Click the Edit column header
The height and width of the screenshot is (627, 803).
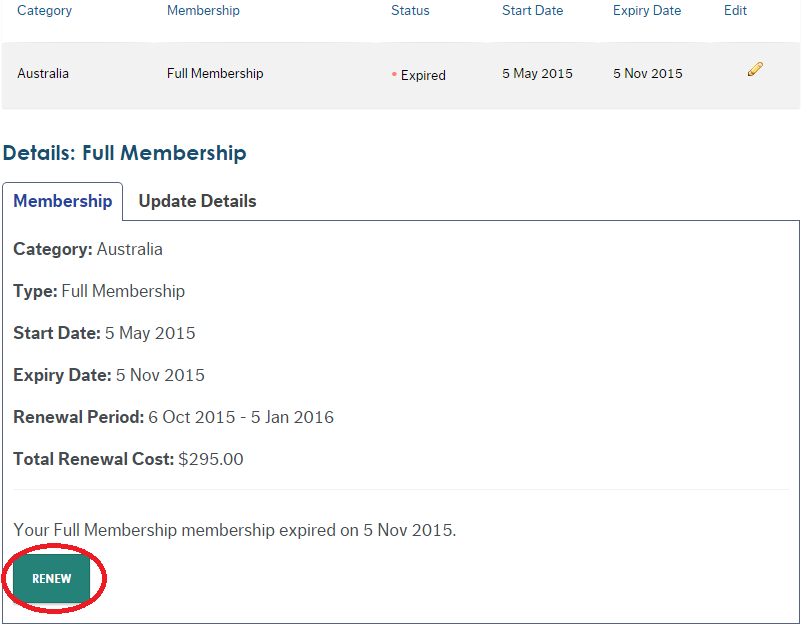click(x=735, y=11)
